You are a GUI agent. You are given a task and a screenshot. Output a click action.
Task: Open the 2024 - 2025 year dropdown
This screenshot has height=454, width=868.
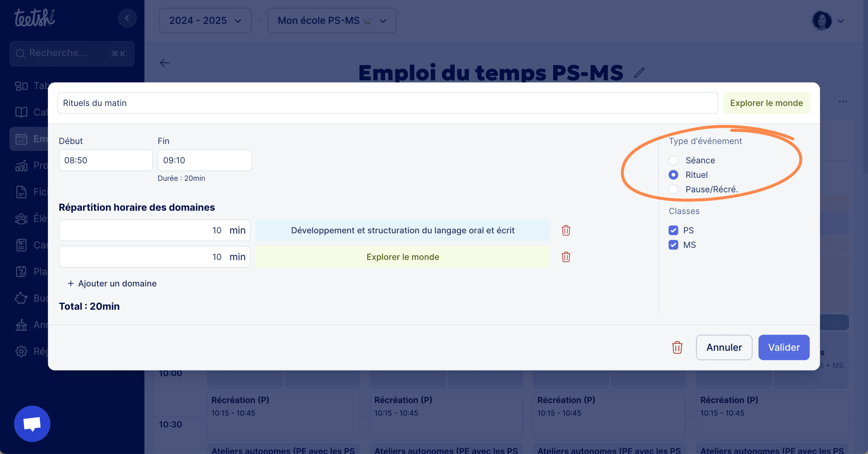[205, 20]
